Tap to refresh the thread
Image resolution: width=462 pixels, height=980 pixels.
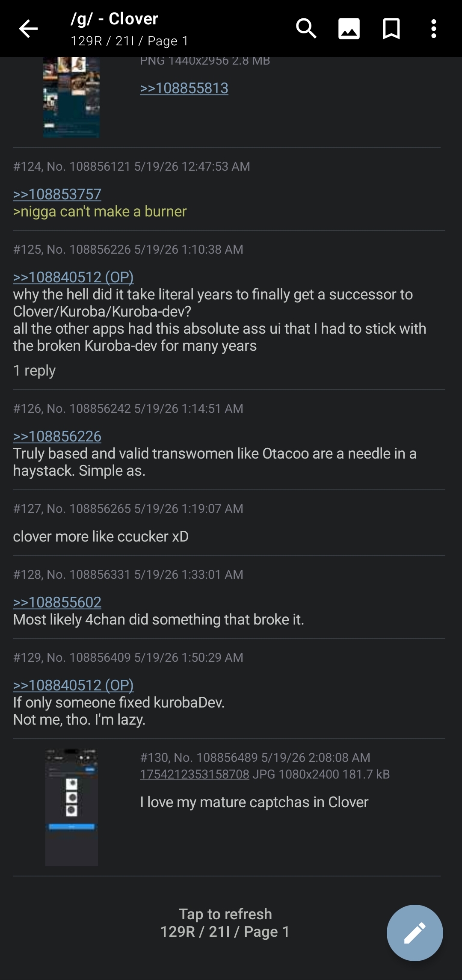[225, 923]
